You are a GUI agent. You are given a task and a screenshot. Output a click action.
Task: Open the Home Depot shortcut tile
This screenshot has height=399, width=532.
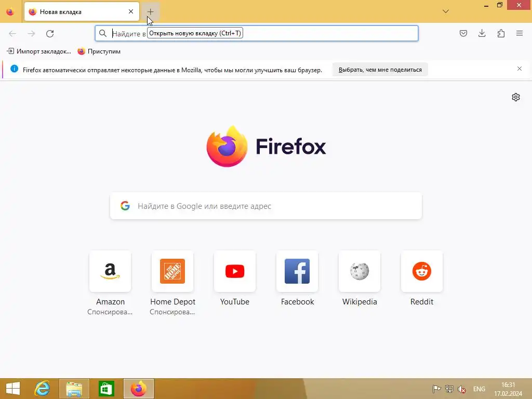pyautogui.click(x=172, y=271)
